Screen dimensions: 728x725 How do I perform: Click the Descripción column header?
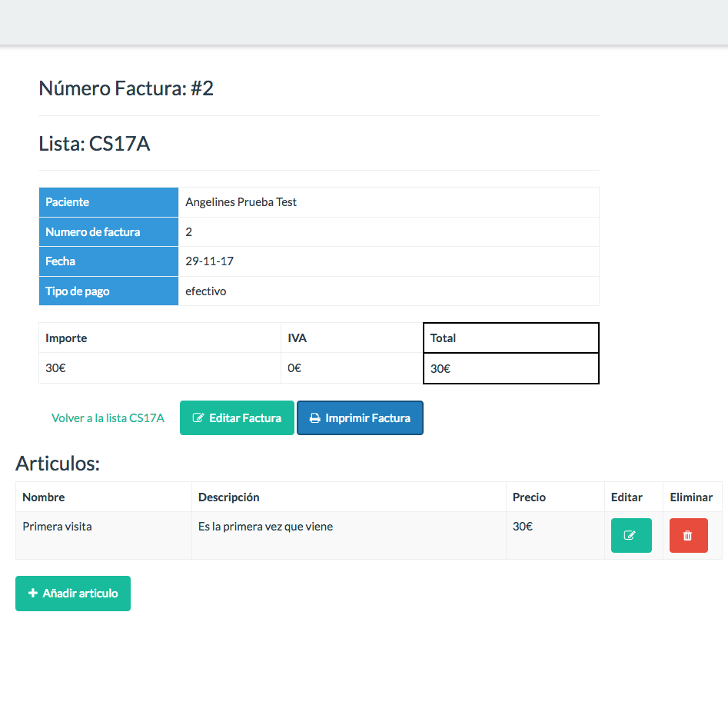pos(349,497)
